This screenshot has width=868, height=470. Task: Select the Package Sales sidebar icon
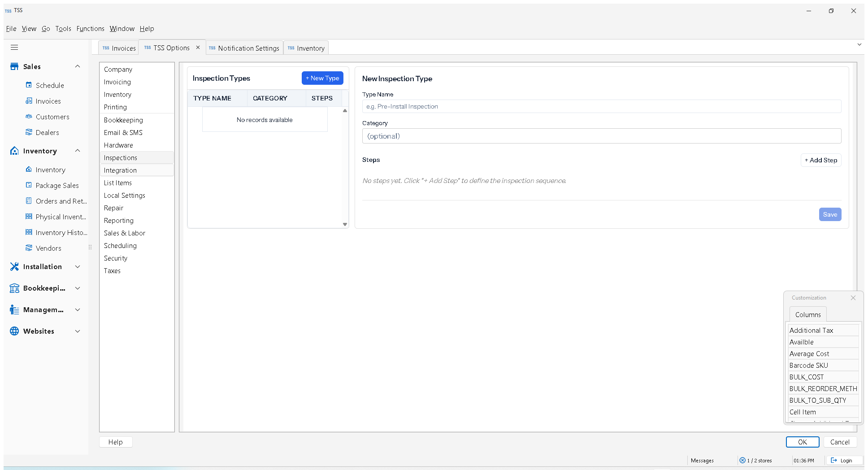[x=29, y=185]
